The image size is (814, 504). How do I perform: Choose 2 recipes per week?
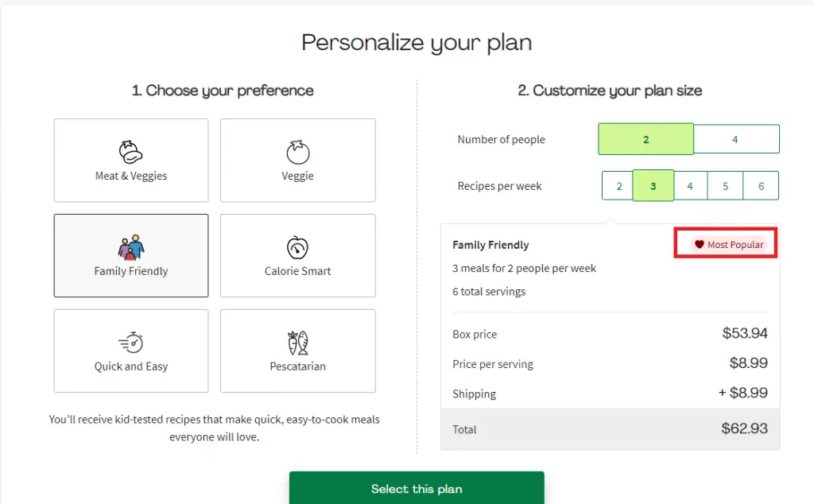click(618, 186)
